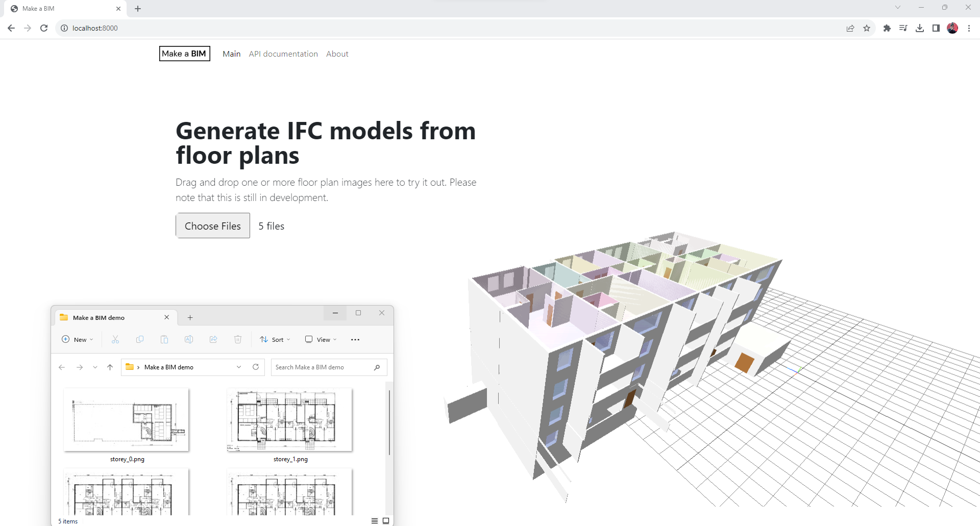Select storey_0.png thumbnail
This screenshot has width=980, height=526.
click(127, 420)
